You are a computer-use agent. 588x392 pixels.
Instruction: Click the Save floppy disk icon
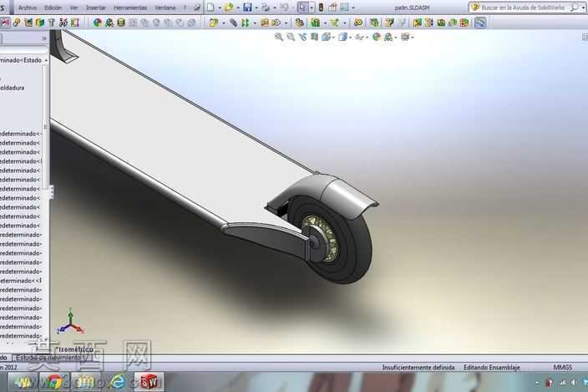click(247, 8)
